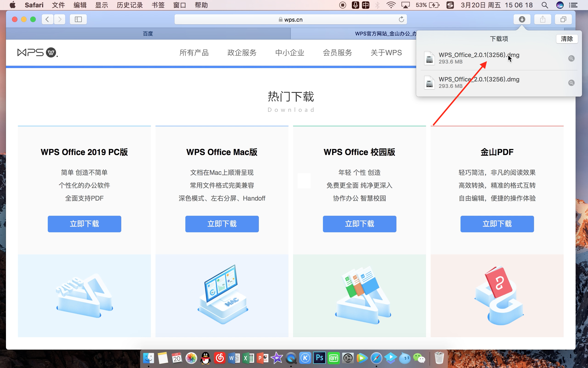Image resolution: width=588 pixels, height=368 pixels.
Task: Open 关于WPS navigation item
Action: coord(386,53)
